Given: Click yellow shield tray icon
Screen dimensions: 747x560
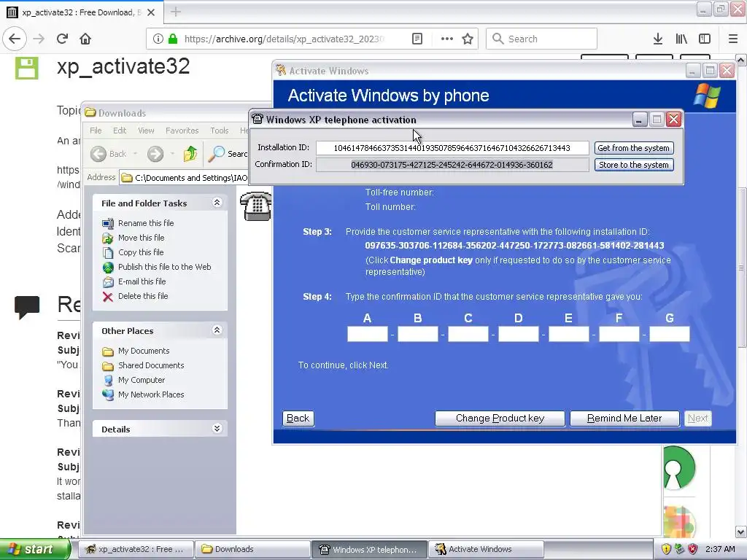Looking at the screenshot, I should click(666, 549).
